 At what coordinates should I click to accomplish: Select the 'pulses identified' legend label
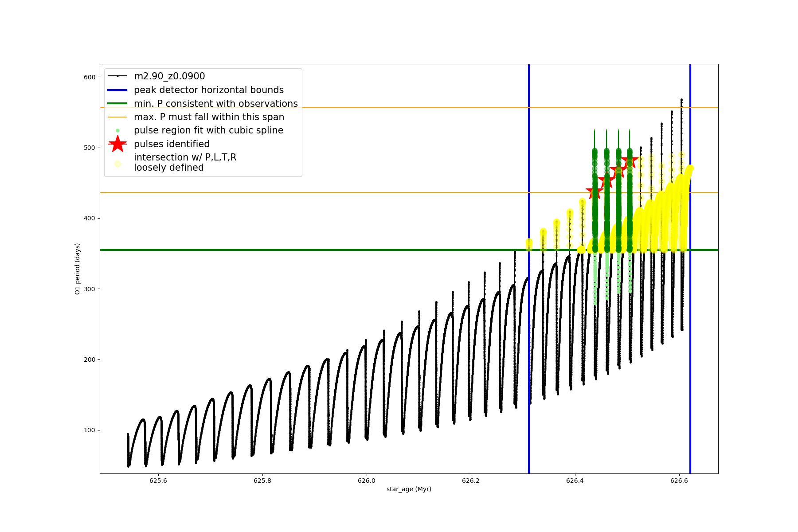[x=172, y=144]
